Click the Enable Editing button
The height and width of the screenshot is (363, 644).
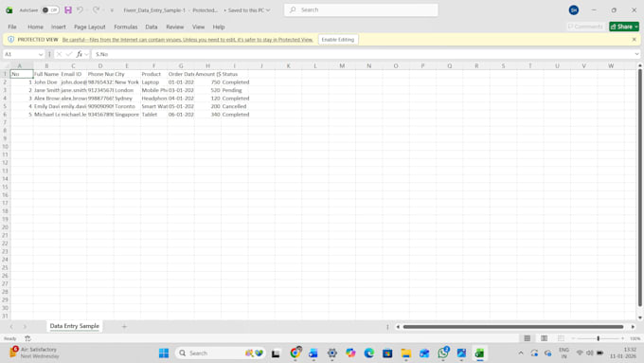coord(337,40)
